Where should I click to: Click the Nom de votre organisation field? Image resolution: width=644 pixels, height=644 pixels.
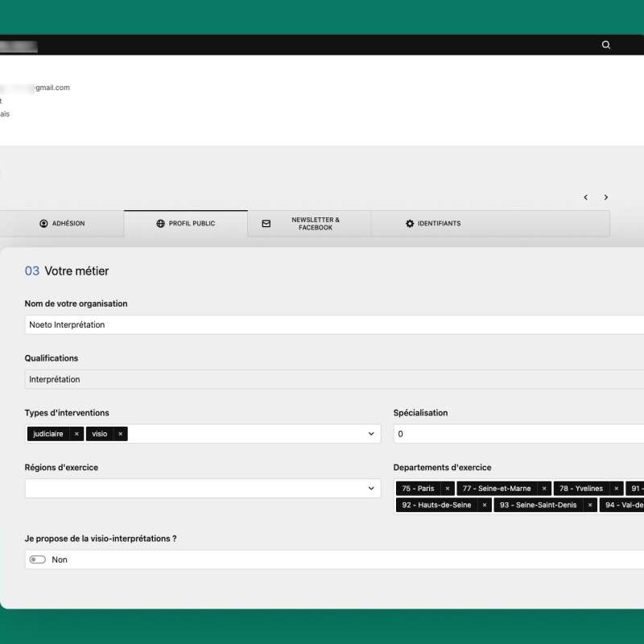coord(242,324)
